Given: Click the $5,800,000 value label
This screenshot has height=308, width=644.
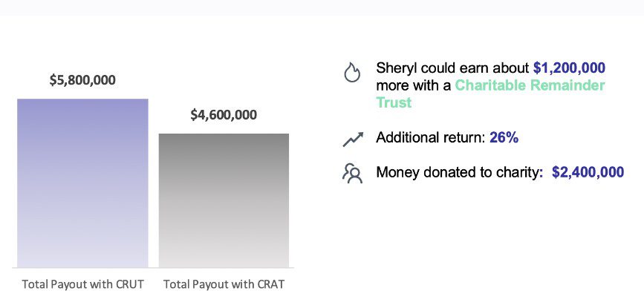Looking at the screenshot, I should click(x=82, y=80).
